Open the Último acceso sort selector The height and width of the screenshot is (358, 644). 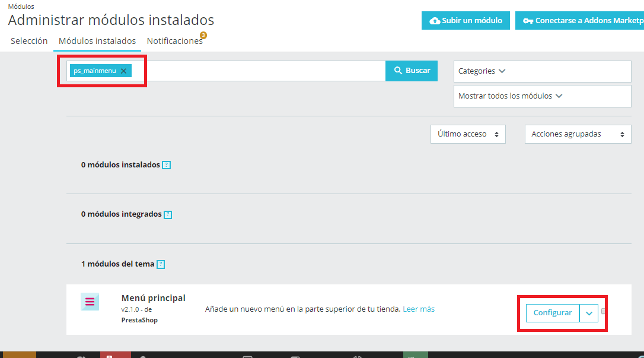[468, 134]
